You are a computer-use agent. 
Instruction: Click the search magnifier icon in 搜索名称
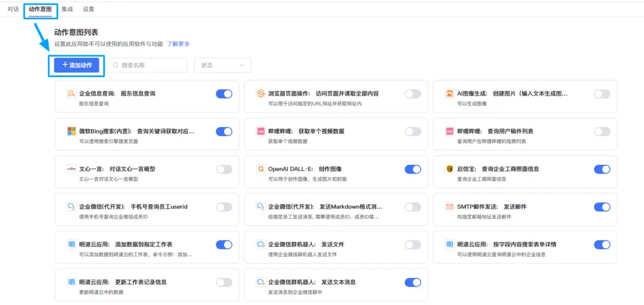click(x=116, y=65)
